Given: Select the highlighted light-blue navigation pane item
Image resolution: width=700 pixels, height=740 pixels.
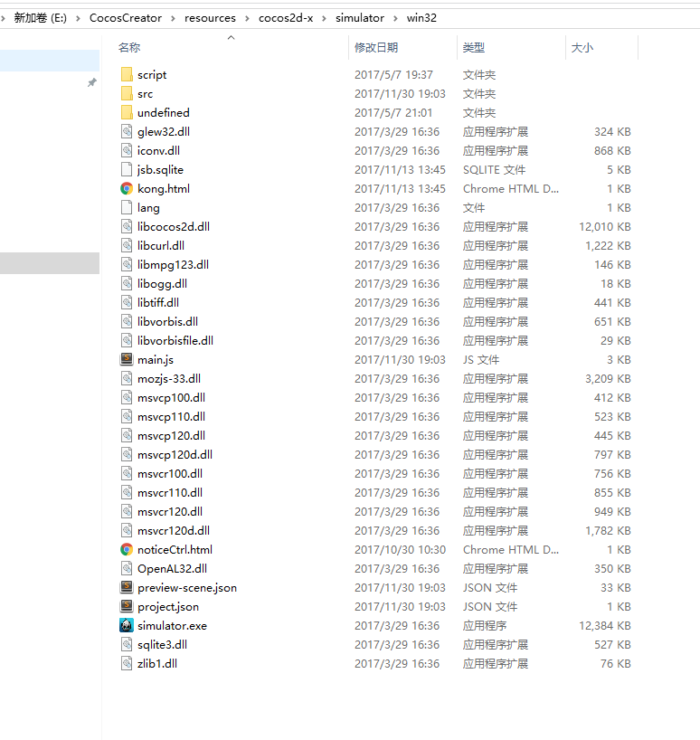Looking at the screenshot, I should pyautogui.click(x=50, y=61).
